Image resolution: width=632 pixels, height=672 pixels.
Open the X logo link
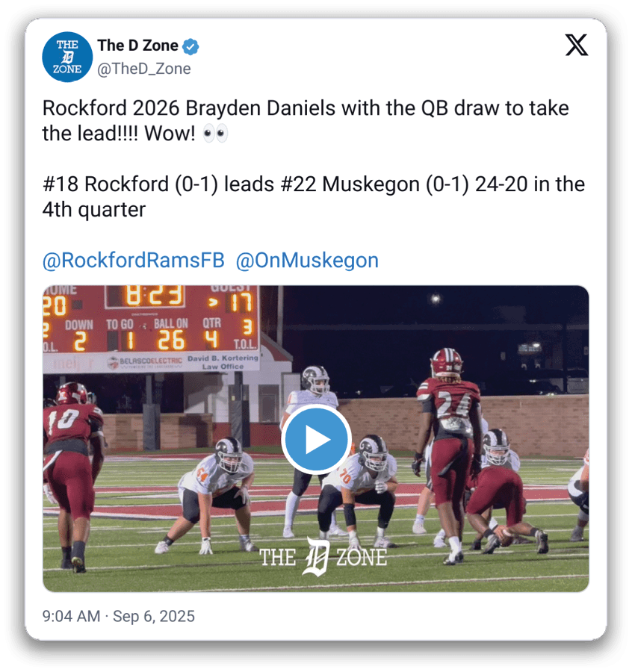pos(576,45)
